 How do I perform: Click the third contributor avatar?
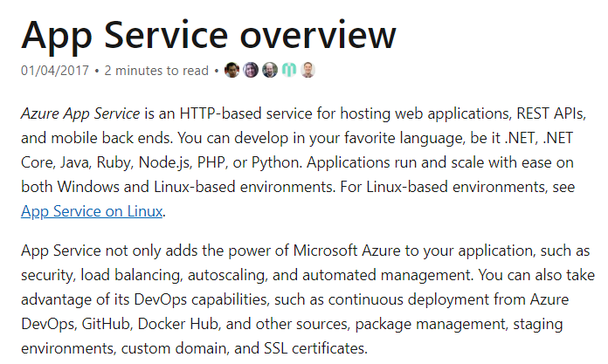tap(270, 70)
